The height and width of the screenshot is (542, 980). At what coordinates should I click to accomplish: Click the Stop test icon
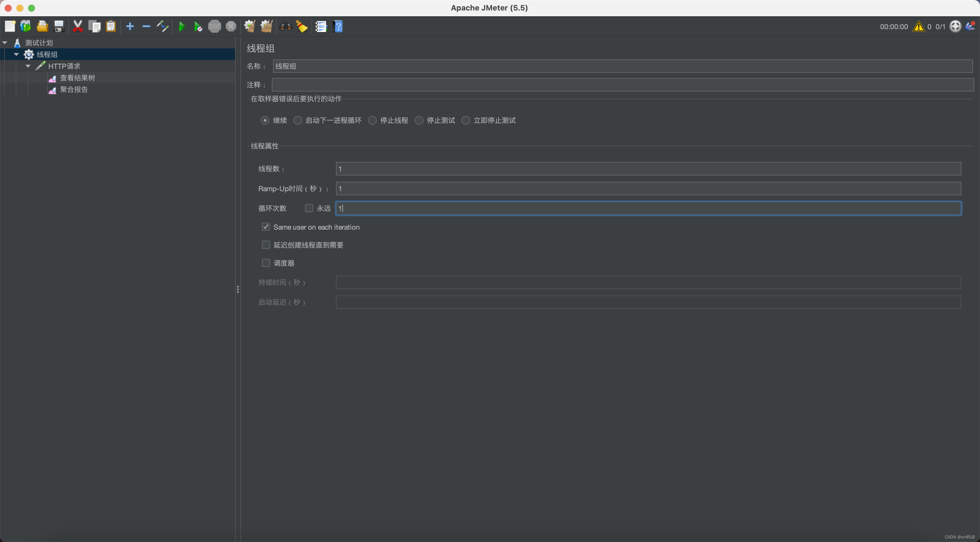click(215, 26)
